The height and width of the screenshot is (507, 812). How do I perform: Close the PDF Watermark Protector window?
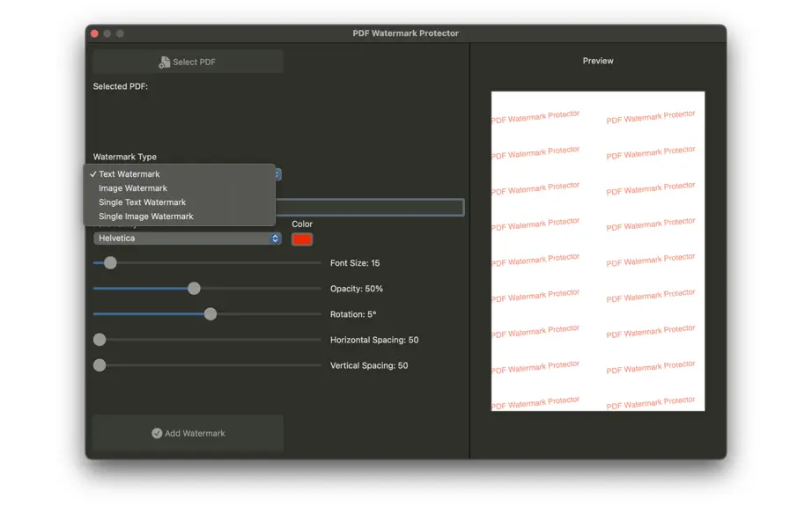pyautogui.click(x=94, y=33)
